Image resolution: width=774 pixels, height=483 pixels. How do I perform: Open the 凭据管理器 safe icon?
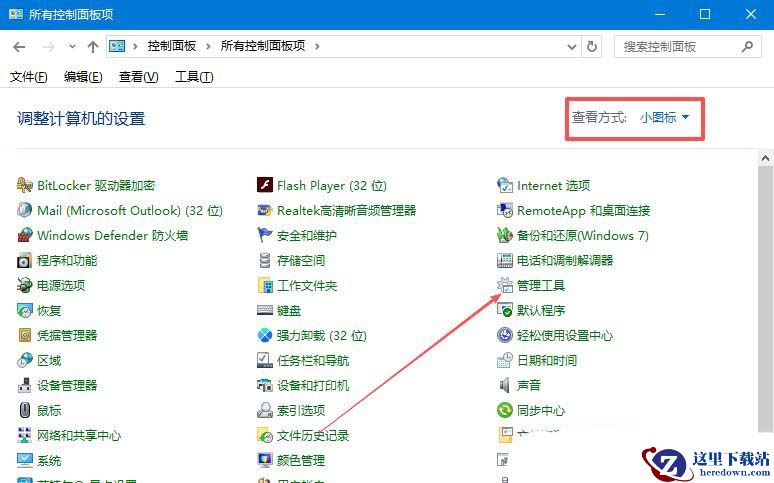24,335
